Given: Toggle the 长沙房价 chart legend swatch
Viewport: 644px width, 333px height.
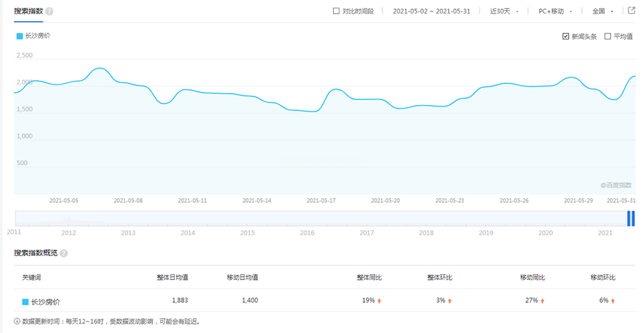Looking at the screenshot, I should point(19,36).
